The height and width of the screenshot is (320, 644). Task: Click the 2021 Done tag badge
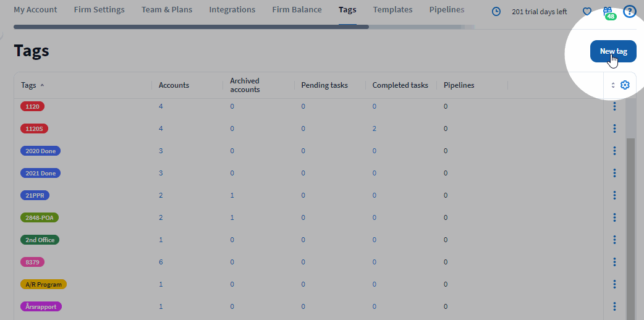pos(41,173)
